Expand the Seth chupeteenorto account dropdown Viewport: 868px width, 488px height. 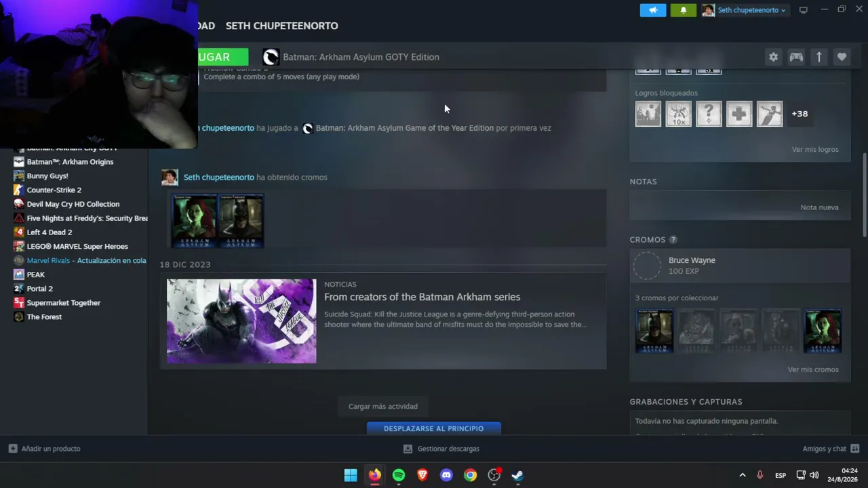tap(750, 10)
